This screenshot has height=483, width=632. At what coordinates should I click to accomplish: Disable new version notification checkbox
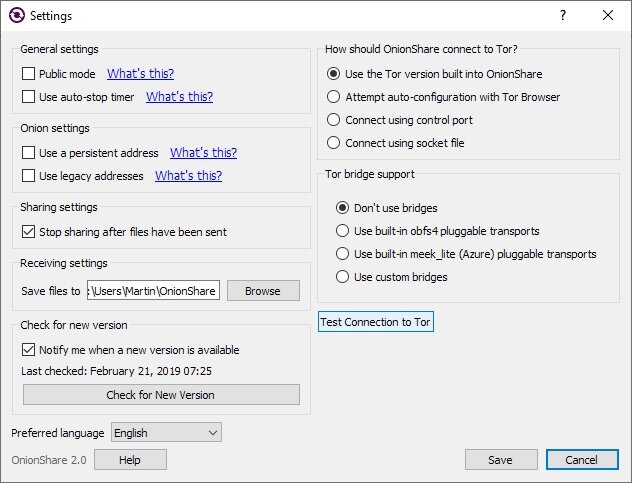pos(28,350)
